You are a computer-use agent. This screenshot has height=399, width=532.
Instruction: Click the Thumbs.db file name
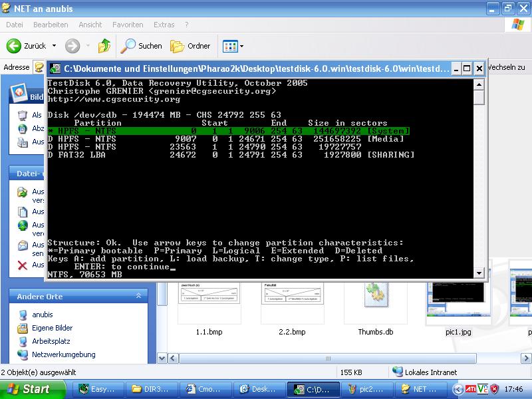(376, 332)
